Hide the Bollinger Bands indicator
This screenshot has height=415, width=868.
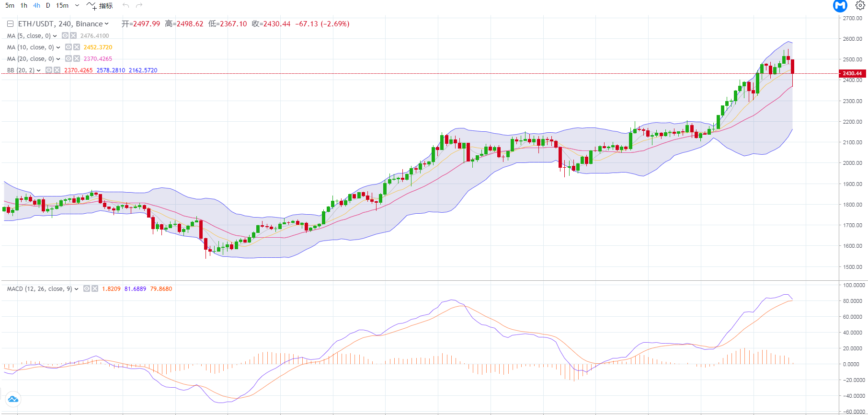49,70
